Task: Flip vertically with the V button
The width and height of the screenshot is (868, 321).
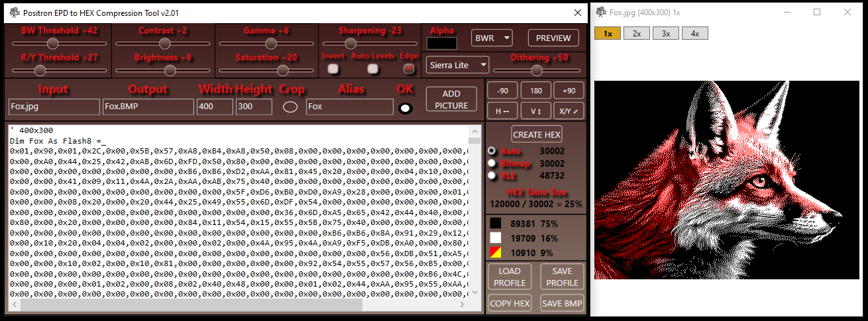Action: pyautogui.click(x=536, y=111)
